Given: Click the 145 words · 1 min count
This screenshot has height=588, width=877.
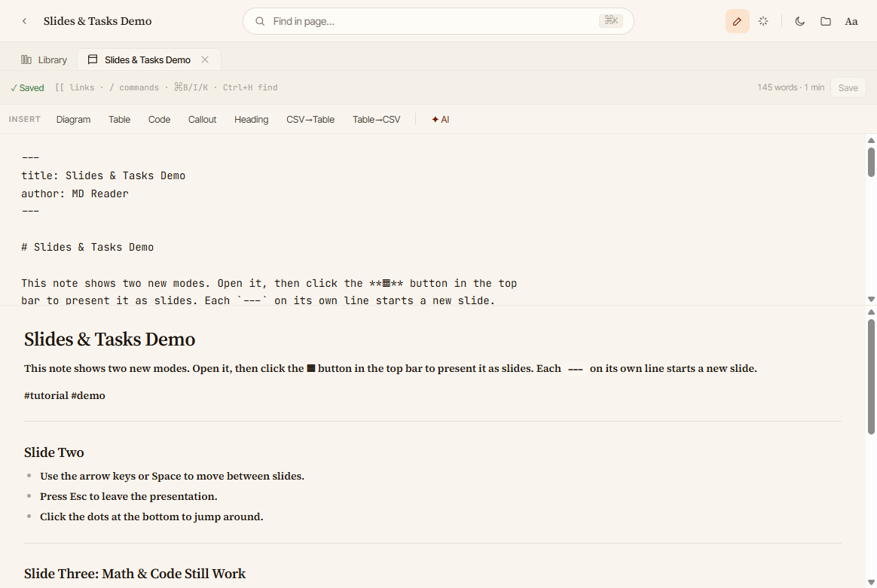Looking at the screenshot, I should click(x=790, y=87).
